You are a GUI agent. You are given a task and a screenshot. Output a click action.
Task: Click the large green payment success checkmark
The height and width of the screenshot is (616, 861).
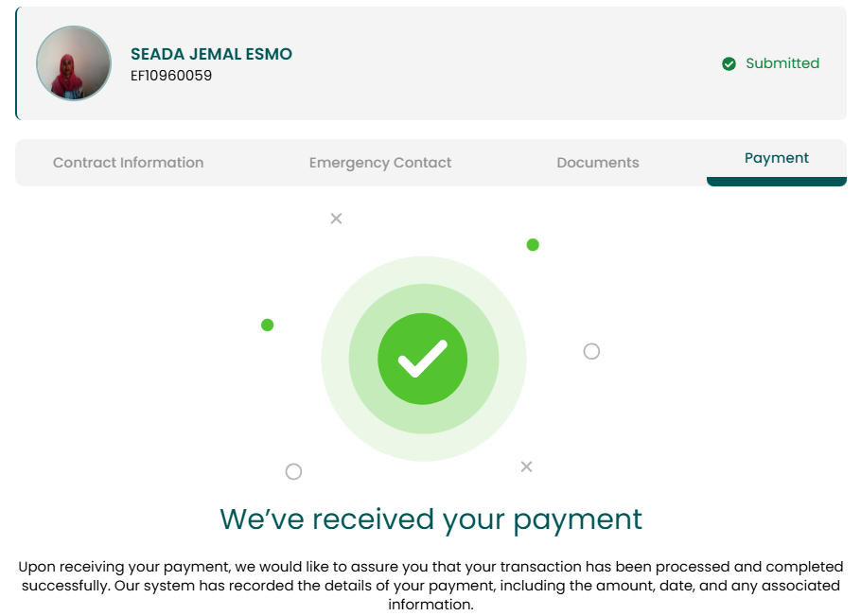[x=422, y=359]
